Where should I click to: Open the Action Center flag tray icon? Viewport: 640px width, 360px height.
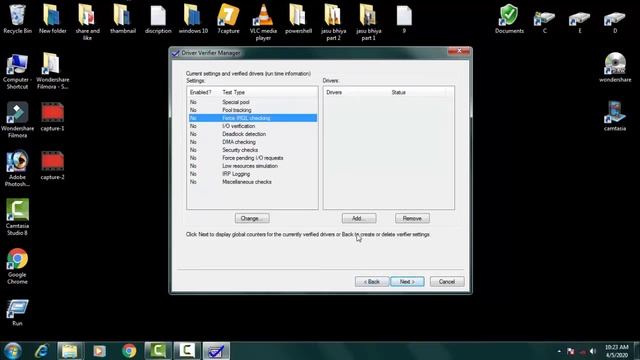(571, 351)
